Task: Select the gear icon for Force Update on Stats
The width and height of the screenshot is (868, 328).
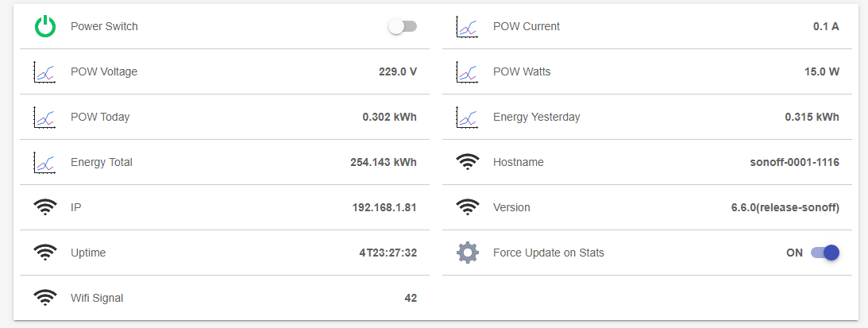Action: pos(468,253)
